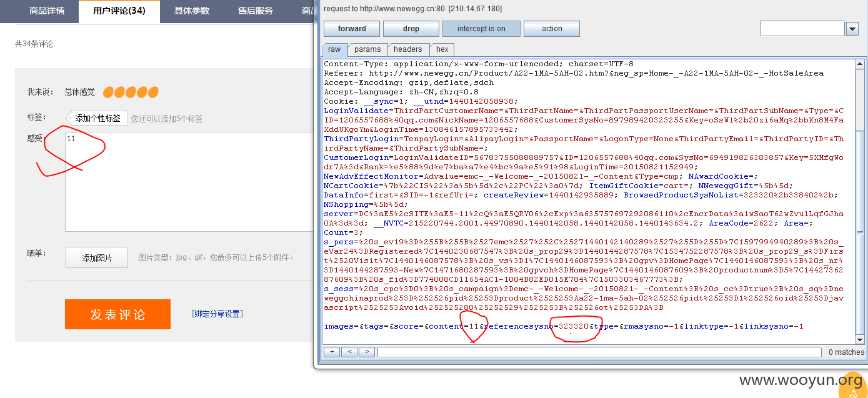The image size is (868, 398).
Task: Open the 售后服务 tab
Action: tap(256, 11)
